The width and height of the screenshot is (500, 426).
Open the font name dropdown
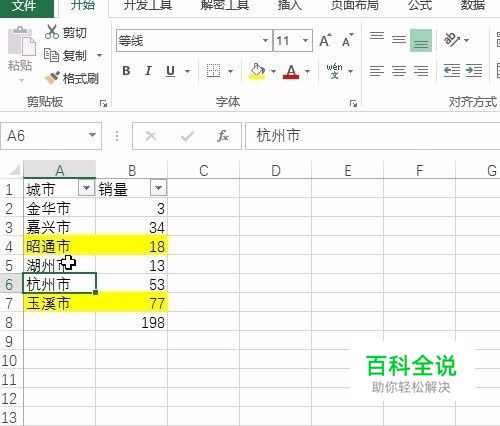click(x=265, y=41)
